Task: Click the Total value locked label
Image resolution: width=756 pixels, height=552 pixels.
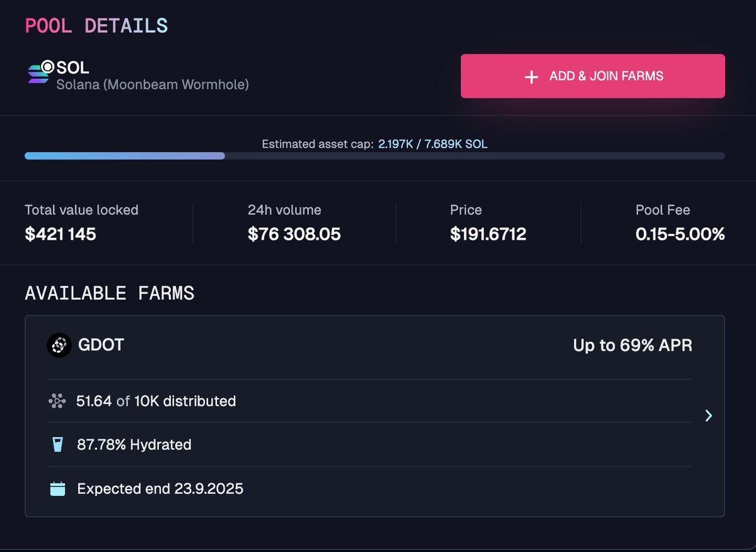Action: pyautogui.click(x=81, y=210)
